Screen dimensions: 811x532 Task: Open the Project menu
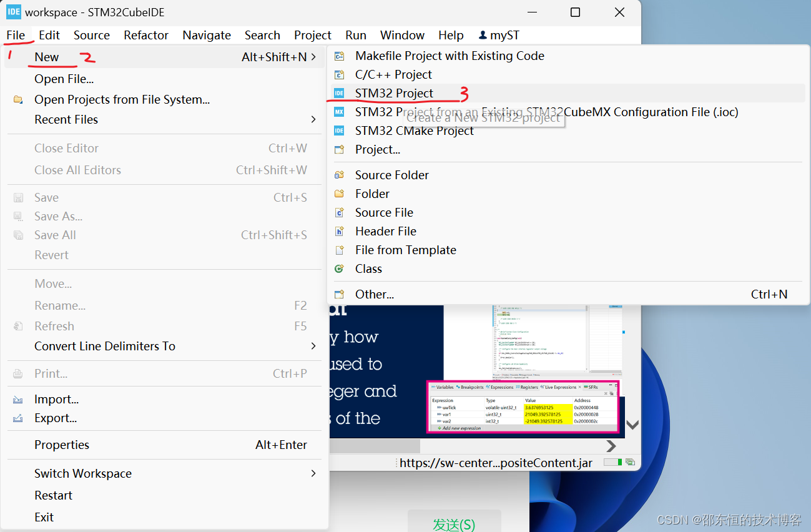click(x=313, y=35)
